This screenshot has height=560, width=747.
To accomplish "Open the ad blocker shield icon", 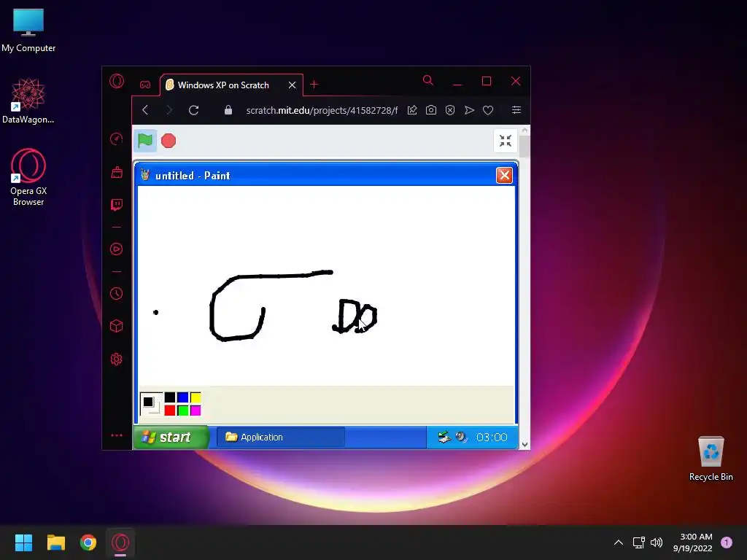I will [449, 110].
